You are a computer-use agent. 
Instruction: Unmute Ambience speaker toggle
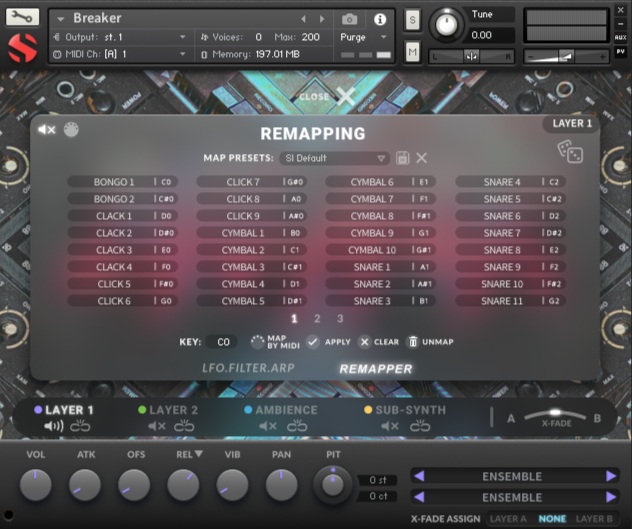click(x=268, y=426)
